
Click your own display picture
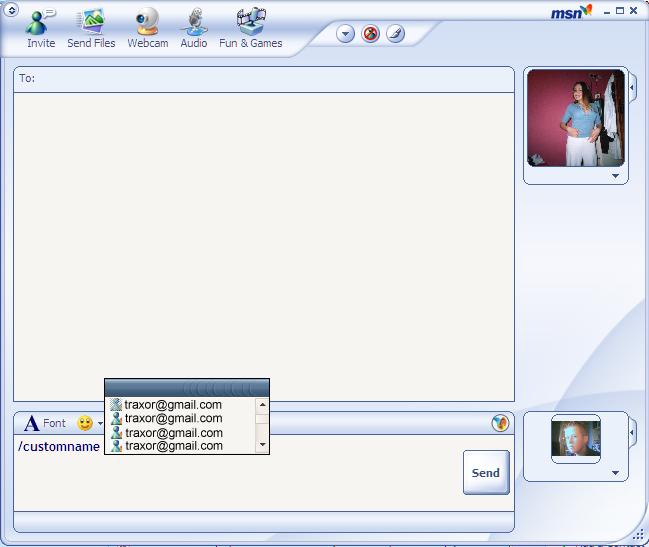[576, 439]
